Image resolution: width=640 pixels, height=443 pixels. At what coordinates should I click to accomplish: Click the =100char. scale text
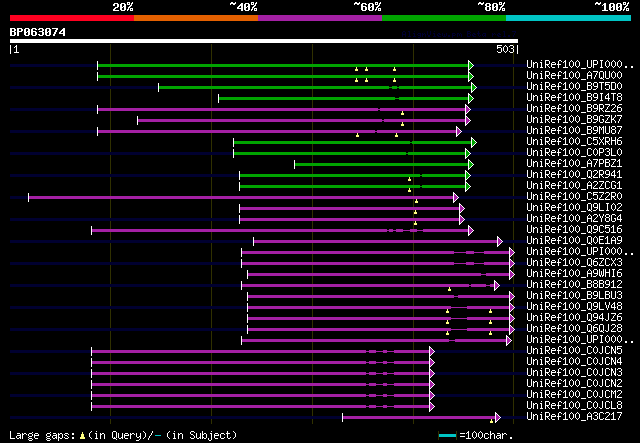(486, 435)
